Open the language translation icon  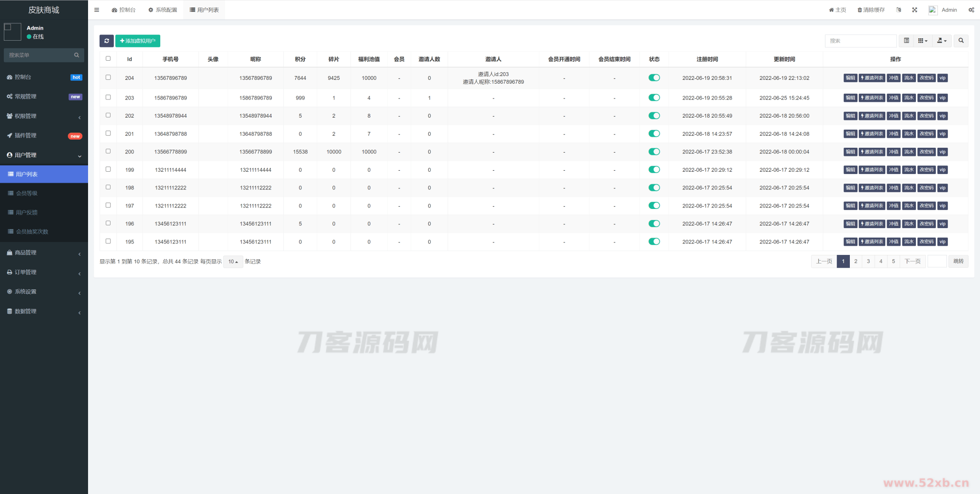point(899,10)
